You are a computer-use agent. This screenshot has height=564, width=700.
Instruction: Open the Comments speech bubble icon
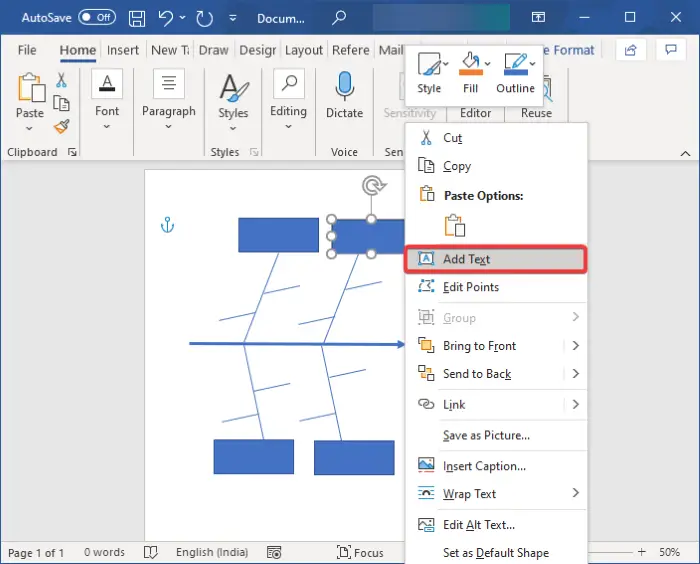(x=671, y=50)
